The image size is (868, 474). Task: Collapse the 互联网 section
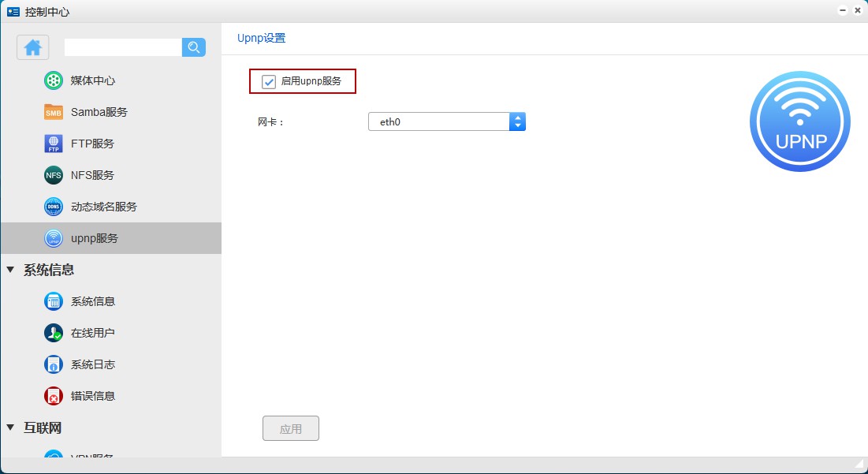10,427
